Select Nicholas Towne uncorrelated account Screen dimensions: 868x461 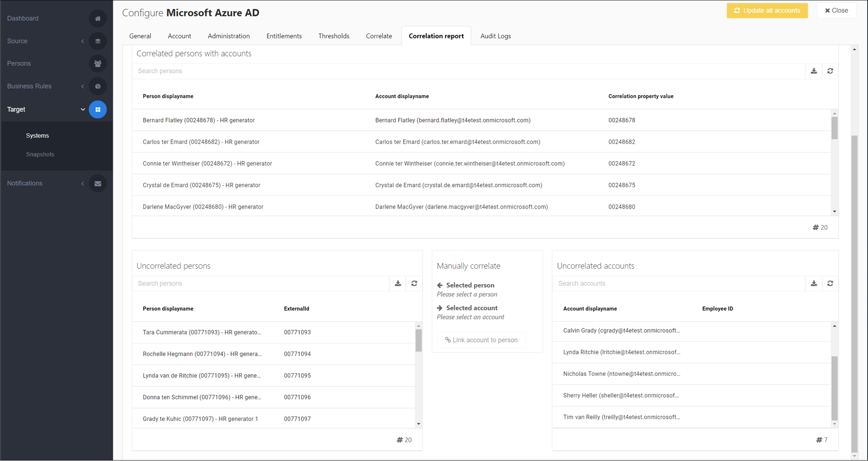[x=692, y=374]
